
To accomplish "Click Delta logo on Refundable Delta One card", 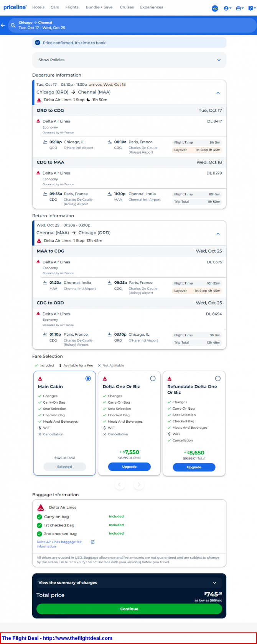I will click(170, 379).
